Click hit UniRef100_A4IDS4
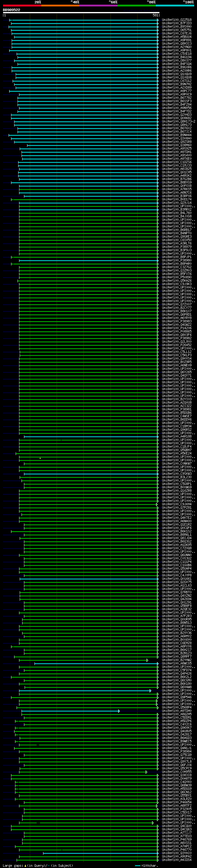This screenshot has width=197, height=868. pos(176,860)
